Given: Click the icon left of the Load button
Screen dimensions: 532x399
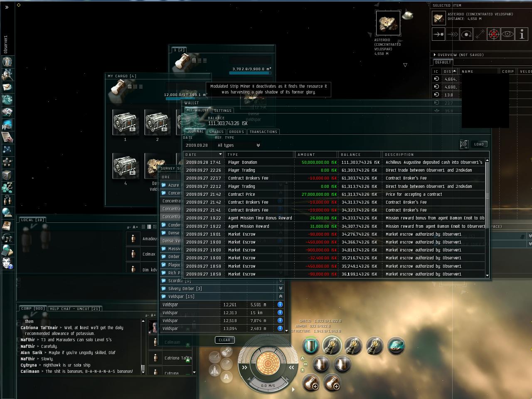Looking at the screenshot, I should (x=464, y=144).
